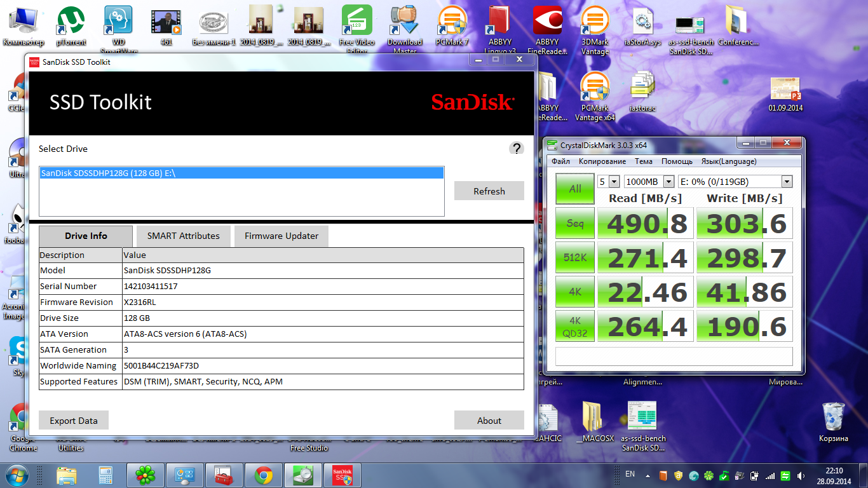Screen dimensions: 868x488
Task: Select Корзина recycle bin icon
Action: [834, 423]
